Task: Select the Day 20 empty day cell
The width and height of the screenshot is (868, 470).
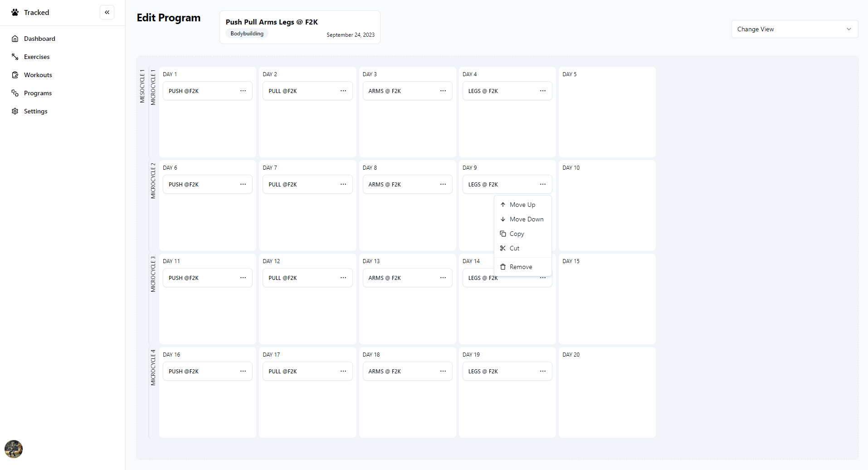Action: click(607, 392)
